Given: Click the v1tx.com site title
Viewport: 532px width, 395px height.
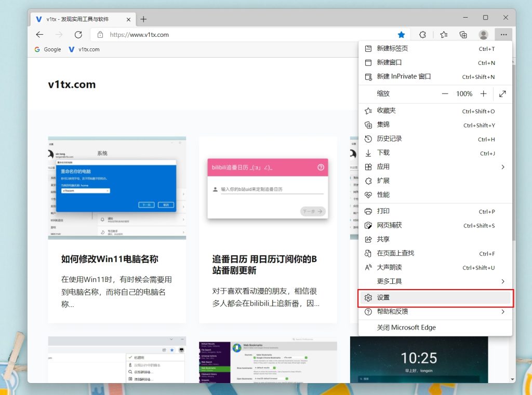Looking at the screenshot, I should coord(72,85).
